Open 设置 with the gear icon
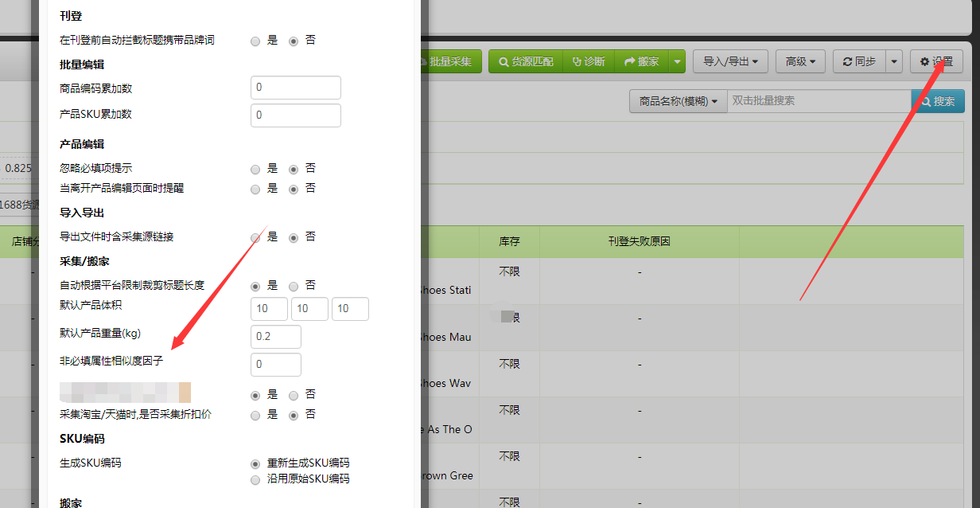This screenshot has height=508, width=980. 936,61
